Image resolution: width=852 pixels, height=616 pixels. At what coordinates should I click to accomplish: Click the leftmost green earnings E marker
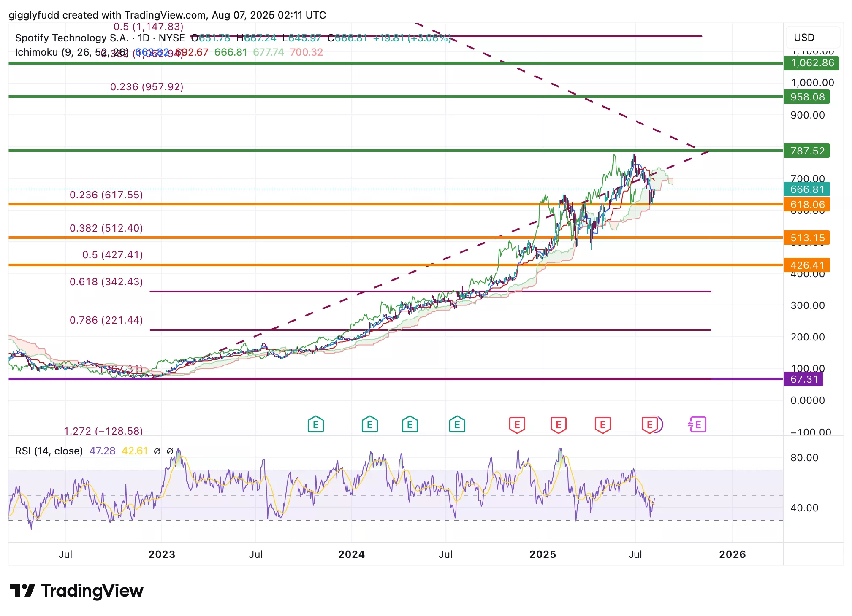click(315, 424)
